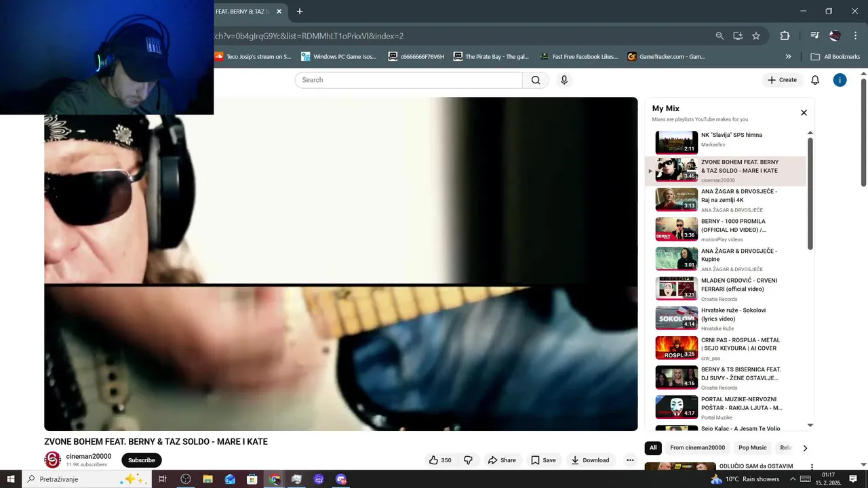Image resolution: width=868 pixels, height=488 pixels.
Task: Open Fast Free Facebook Likes bookmark
Action: (579, 57)
